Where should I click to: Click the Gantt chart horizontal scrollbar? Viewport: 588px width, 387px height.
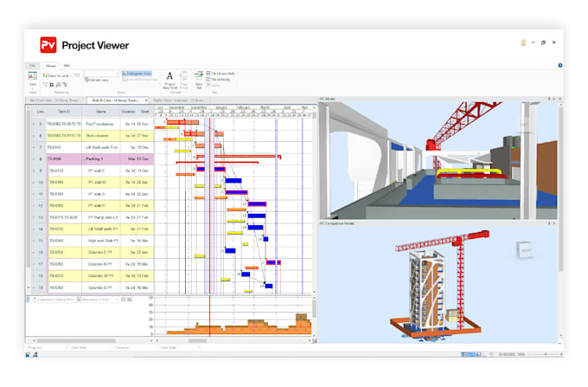[x=197, y=341]
